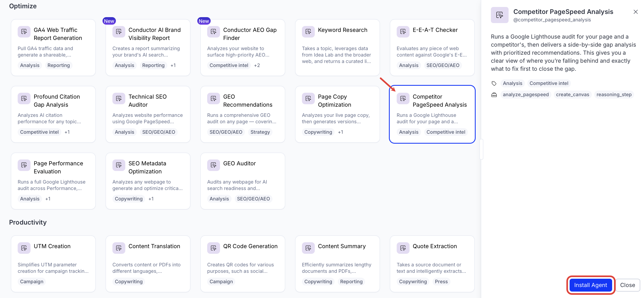The width and height of the screenshot is (644, 298).
Task: Select the create_canvas tool chip
Action: coord(573,95)
